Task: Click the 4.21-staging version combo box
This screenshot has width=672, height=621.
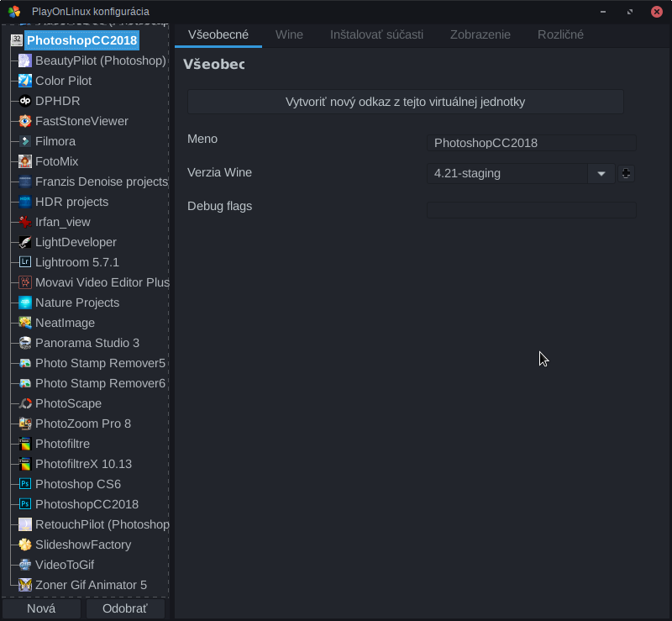Action: point(521,174)
